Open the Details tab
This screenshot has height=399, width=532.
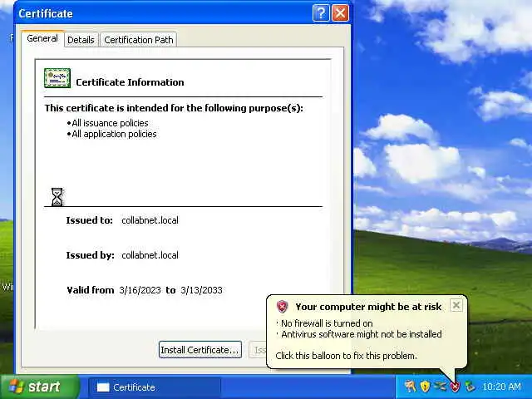[81, 40]
